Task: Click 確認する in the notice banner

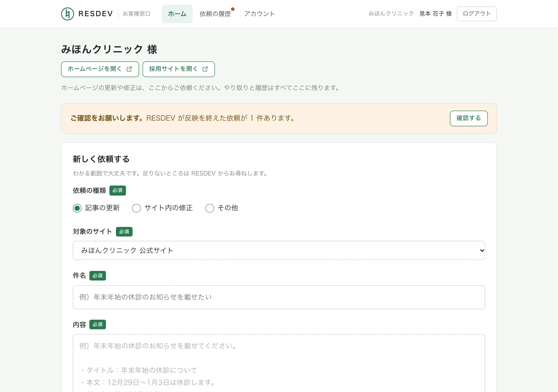Action: [469, 118]
